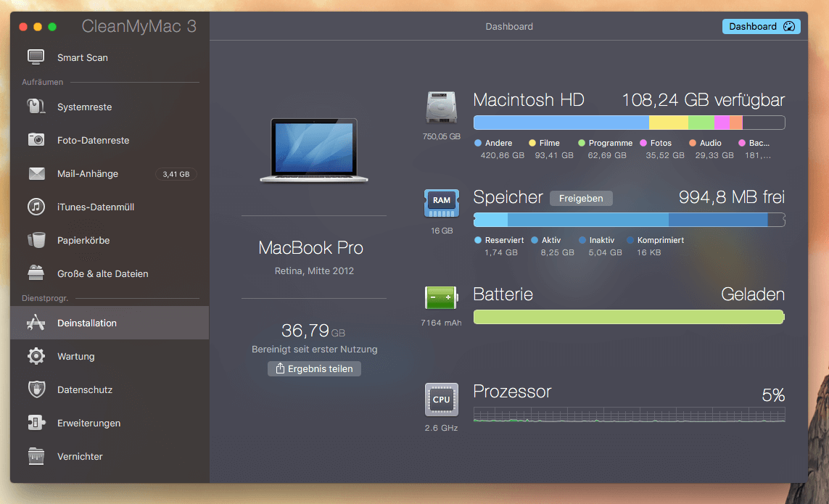Click the 994,8 MB frei value
829x504 pixels.
[732, 197]
